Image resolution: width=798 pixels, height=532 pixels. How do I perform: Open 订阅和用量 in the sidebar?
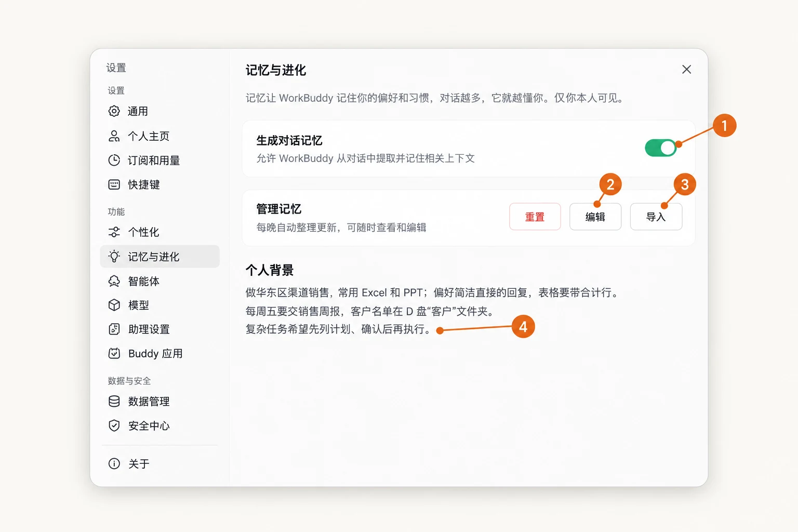pos(159,160)
